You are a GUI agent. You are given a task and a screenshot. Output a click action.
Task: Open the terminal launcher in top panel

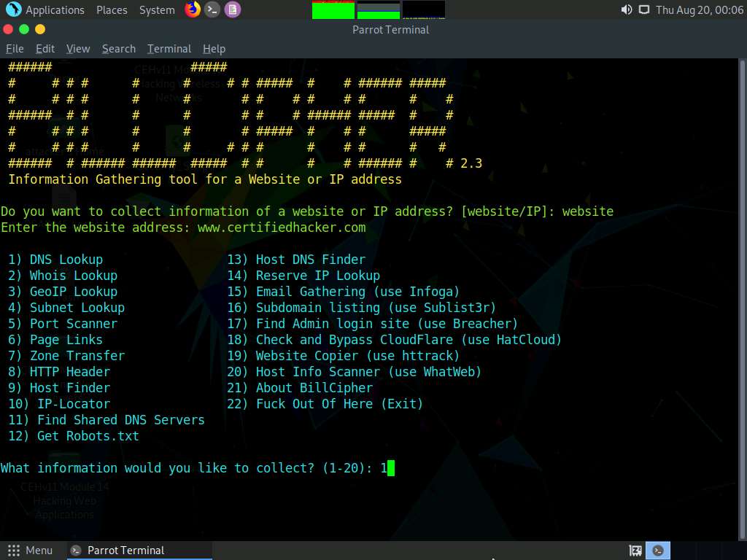[x=212, y=9]
